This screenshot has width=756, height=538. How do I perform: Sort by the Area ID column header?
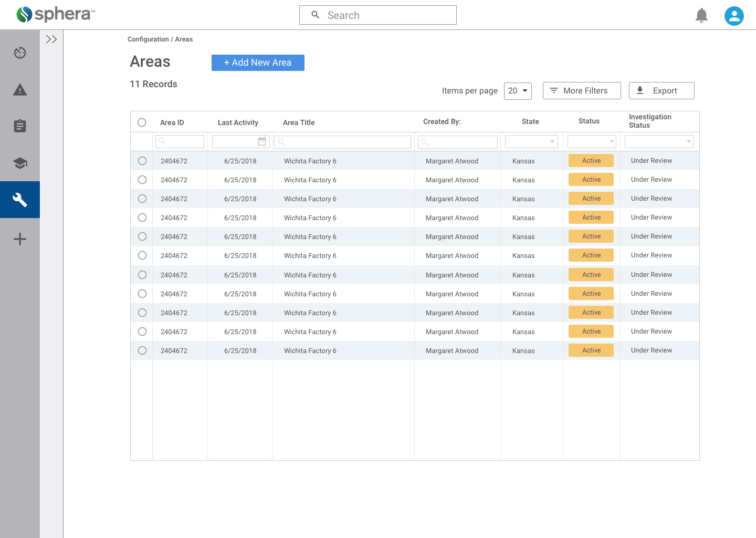click(172, 122)
